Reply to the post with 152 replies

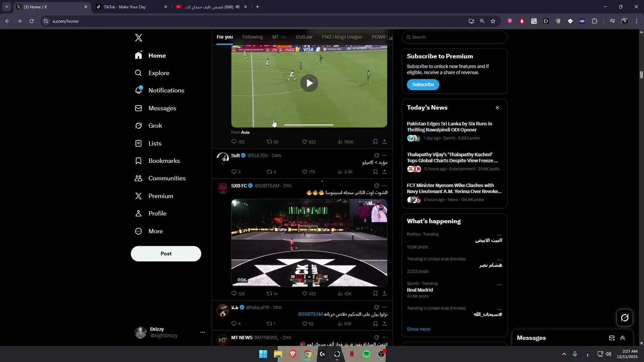pos(237,142)
